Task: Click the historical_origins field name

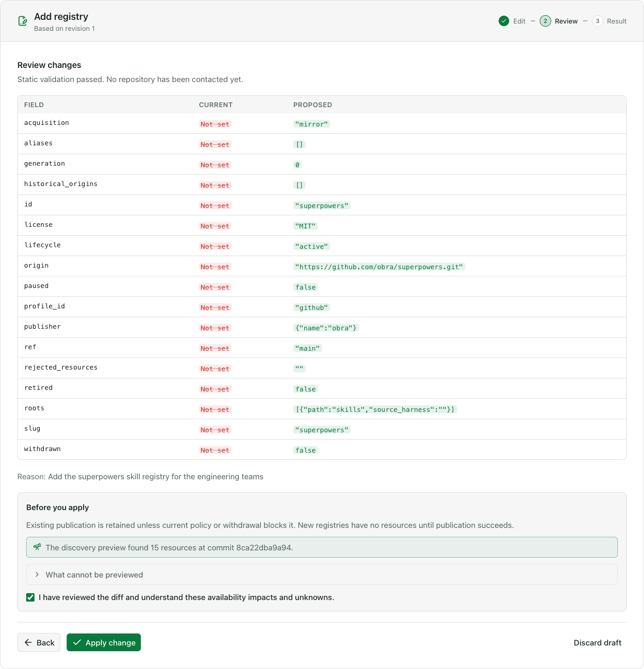Action: [x=61, y=184]
